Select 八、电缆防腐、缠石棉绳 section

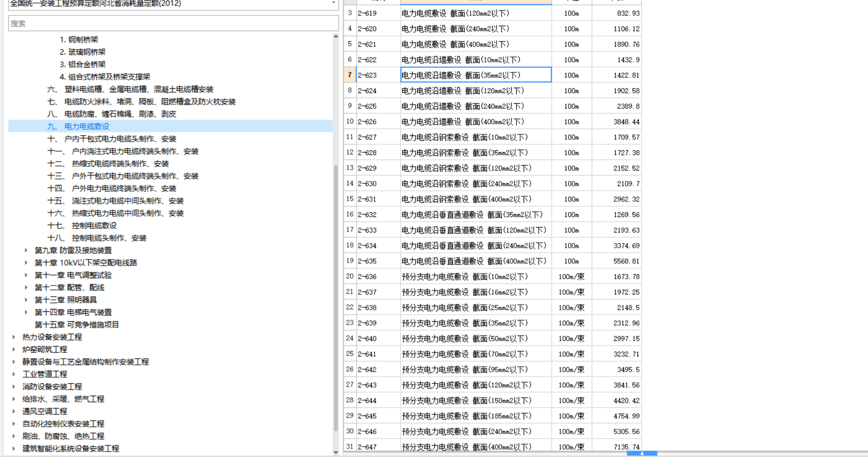point(111,114)
